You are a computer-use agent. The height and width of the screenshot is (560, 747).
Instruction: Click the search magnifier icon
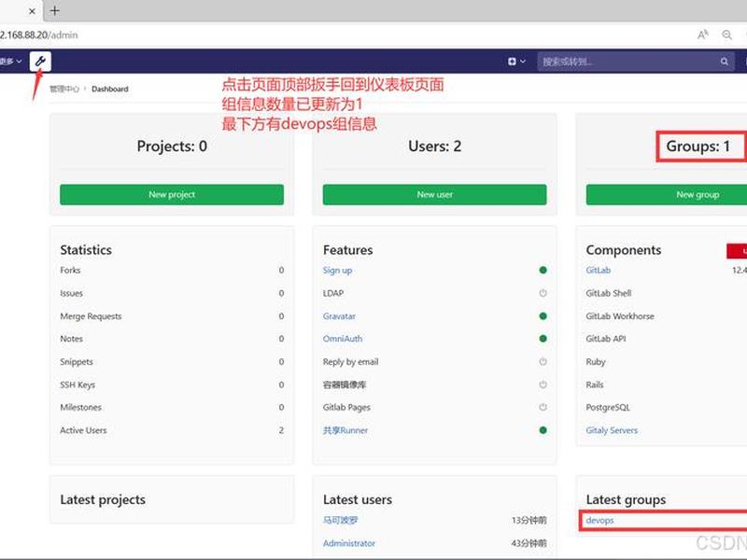click(x=725, y=62)
